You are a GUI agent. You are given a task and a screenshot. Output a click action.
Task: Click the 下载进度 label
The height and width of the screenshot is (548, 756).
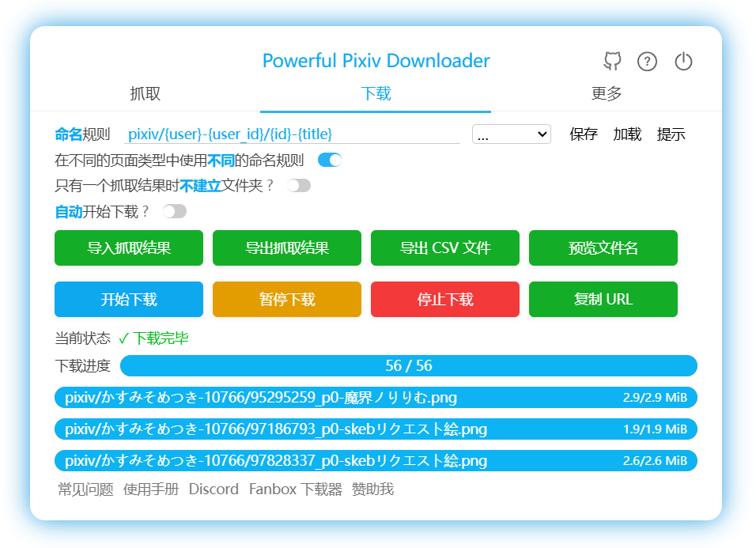coord(82,366)
